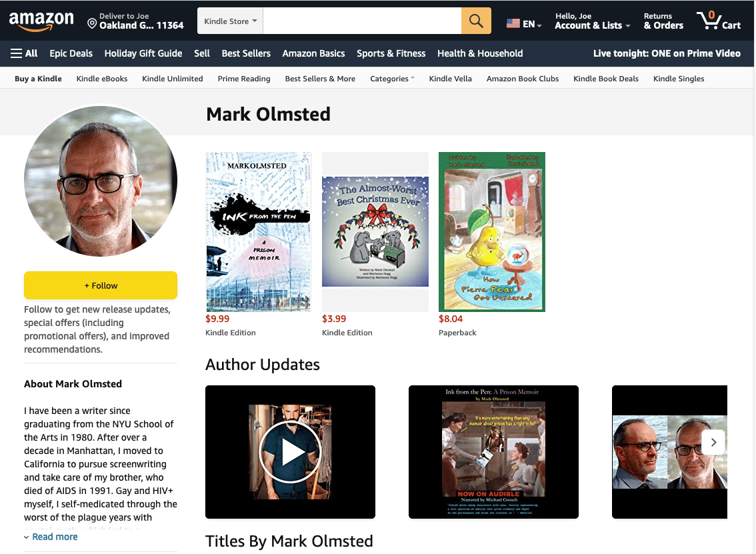Open the shopping cart icon
The height and width of the screenshot is (554, 756).
click(x=719, y=21)
